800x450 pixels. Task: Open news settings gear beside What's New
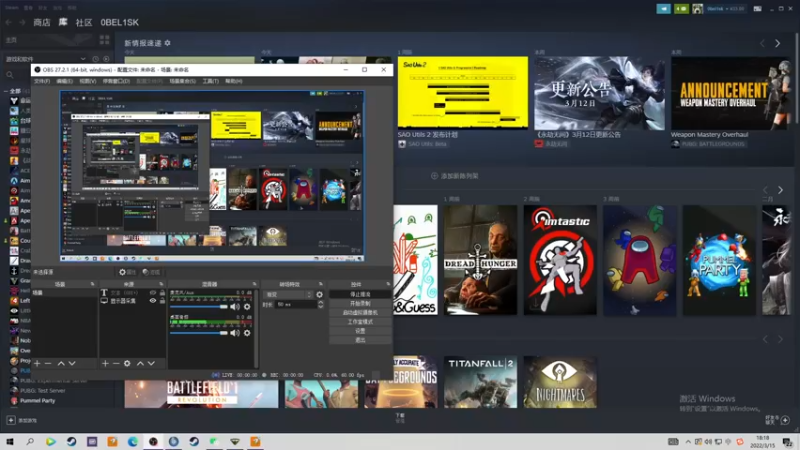[x=167, y=43]
